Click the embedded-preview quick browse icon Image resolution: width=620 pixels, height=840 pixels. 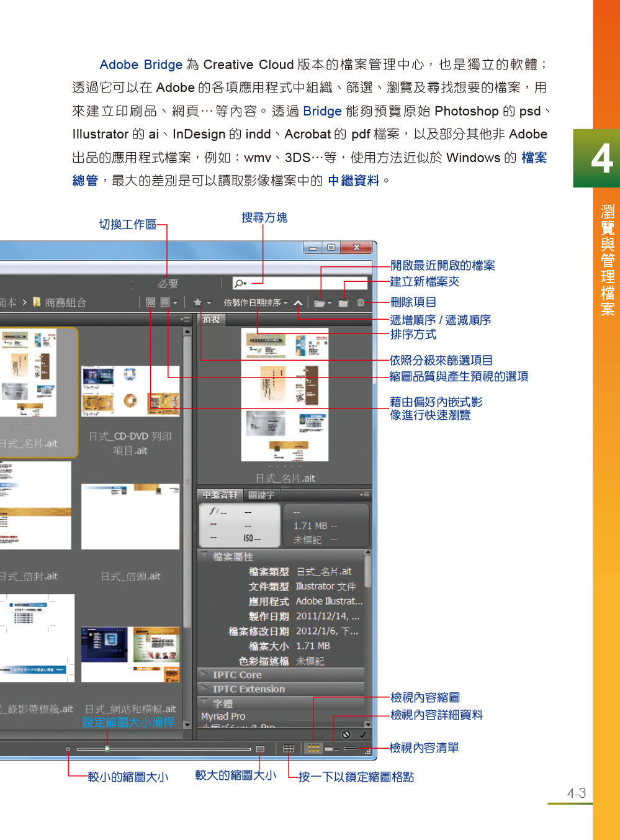(x=150, y=302)
